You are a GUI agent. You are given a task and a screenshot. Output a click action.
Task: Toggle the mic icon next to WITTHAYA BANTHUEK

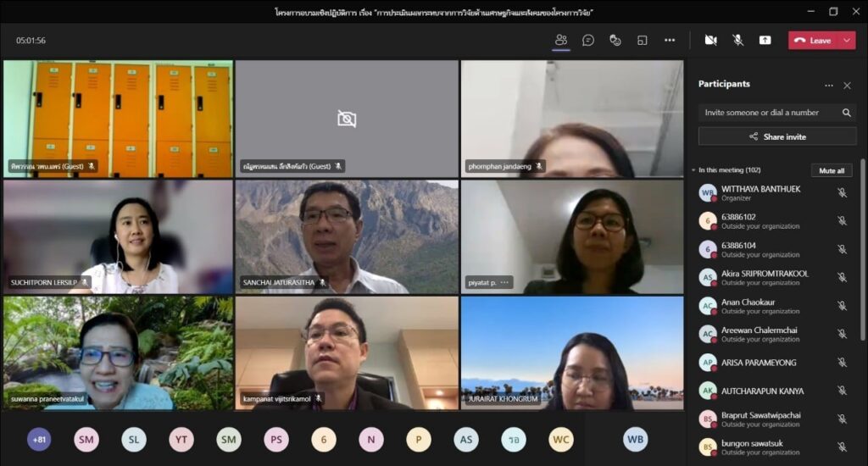tap(842, 193)
